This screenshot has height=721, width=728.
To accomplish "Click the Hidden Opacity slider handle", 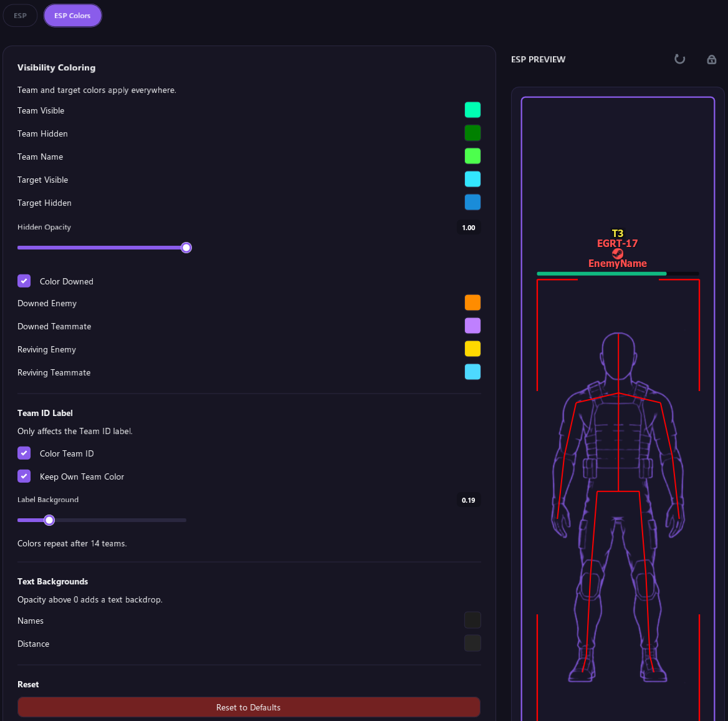I will (x=186, y=248).
